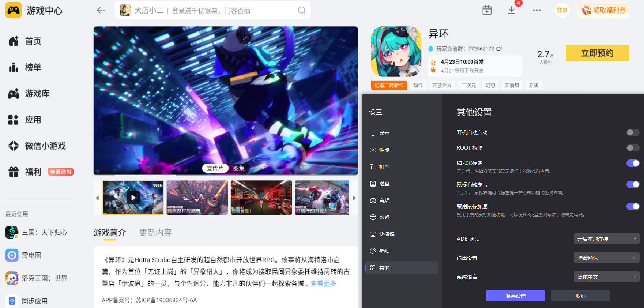Open ADB 调试 dropdown
The height and width of the screenshot is (308, 644).
click(606, 239)
